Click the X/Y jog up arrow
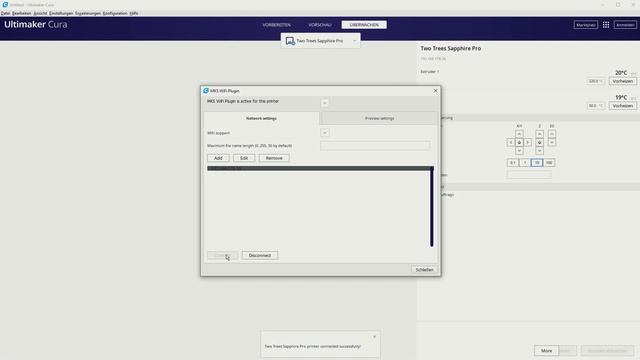Screen dimensions: 640x360 [519, 134]
